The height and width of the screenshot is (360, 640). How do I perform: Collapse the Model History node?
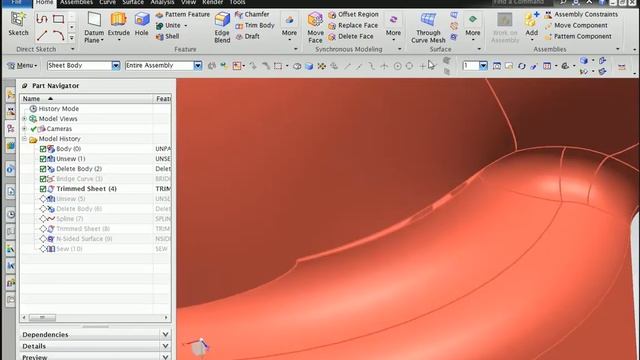tap(24, 139)
